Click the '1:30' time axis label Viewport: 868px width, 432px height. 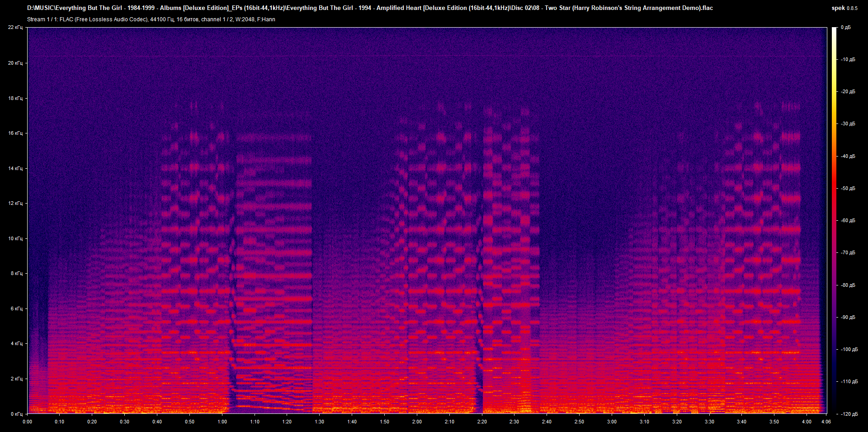click(x=320, y=422)
